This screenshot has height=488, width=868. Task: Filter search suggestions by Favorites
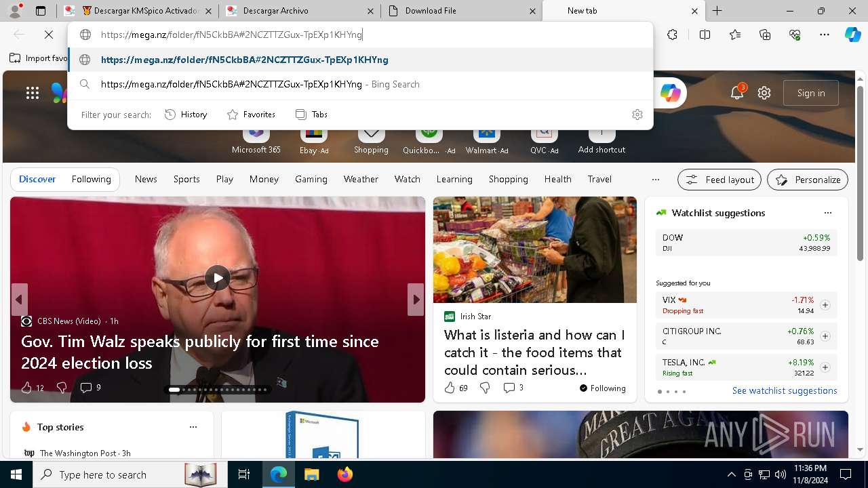(x=251, y=115)
